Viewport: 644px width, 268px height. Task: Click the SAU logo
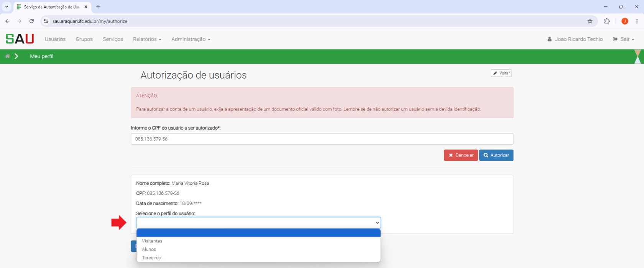(x=20, y=39)
